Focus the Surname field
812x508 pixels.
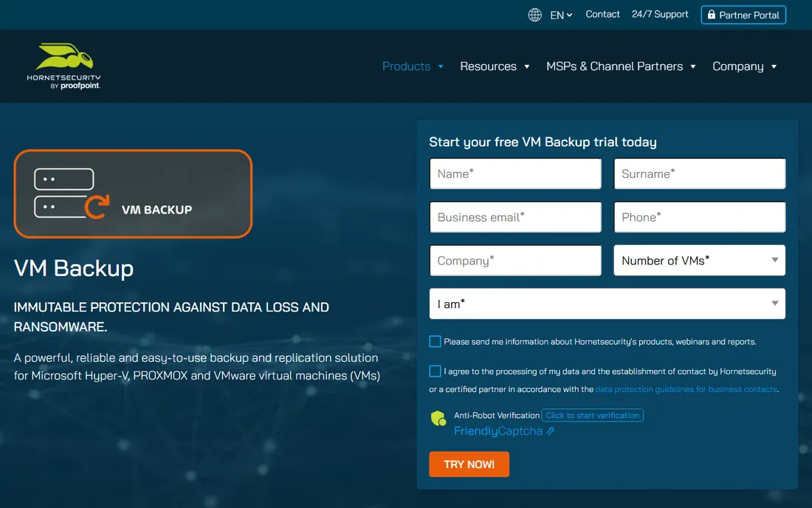[700, 174]
